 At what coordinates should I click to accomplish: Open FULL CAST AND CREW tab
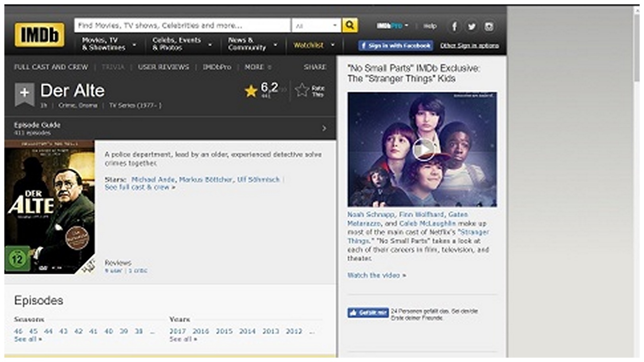click(x=51, y=67)
